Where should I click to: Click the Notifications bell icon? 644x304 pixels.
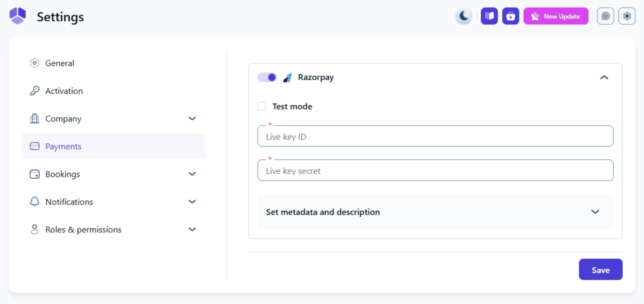point(35,202)
